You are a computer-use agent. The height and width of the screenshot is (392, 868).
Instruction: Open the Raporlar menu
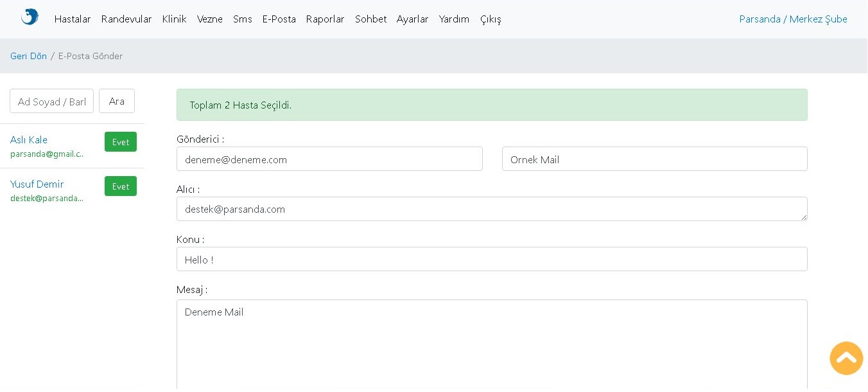[325, 19]
